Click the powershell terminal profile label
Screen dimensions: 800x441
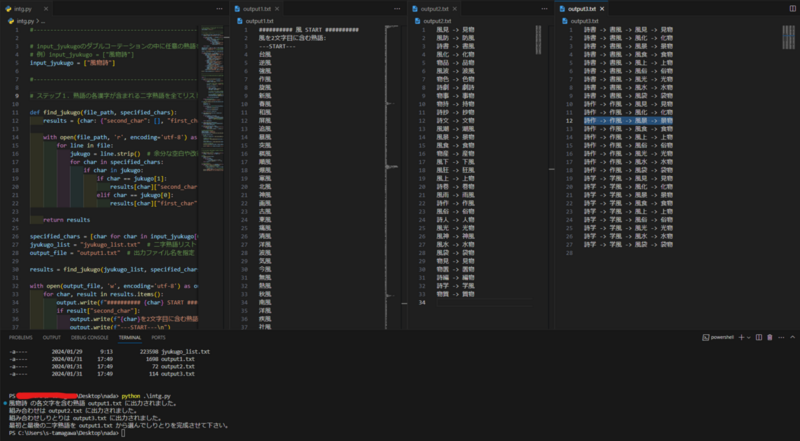722,337
